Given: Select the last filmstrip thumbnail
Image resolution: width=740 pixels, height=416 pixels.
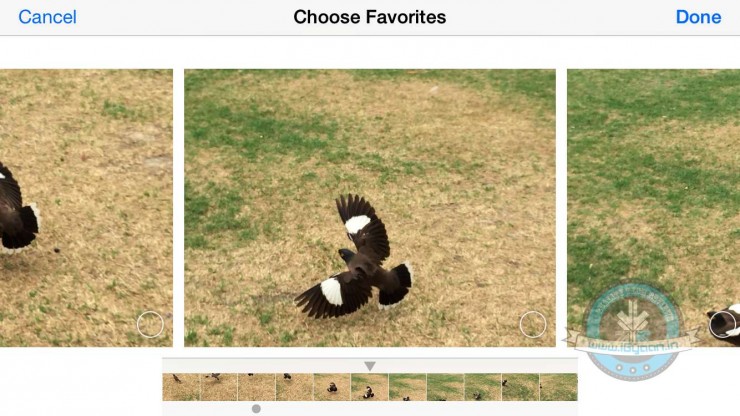Looking at the screenshot, I should click(x=559, y=387).
